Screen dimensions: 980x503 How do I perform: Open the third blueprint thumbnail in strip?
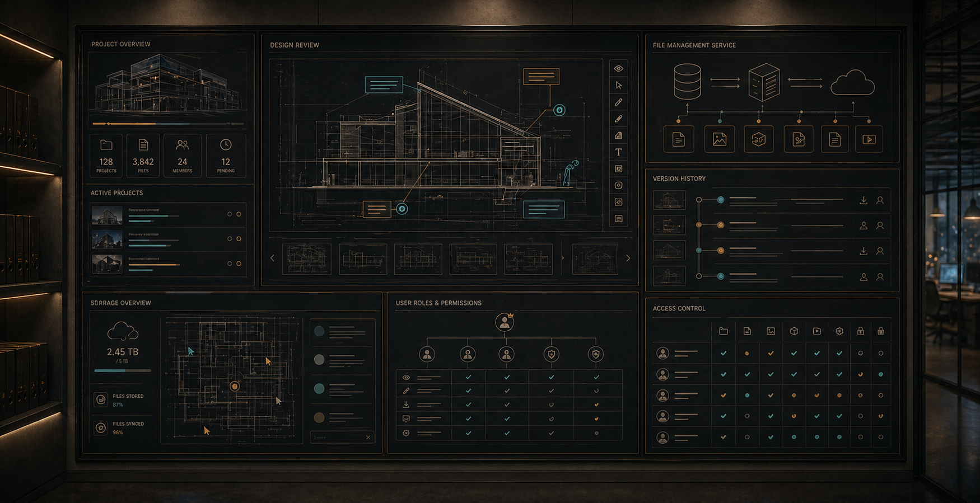coord(418,259)
